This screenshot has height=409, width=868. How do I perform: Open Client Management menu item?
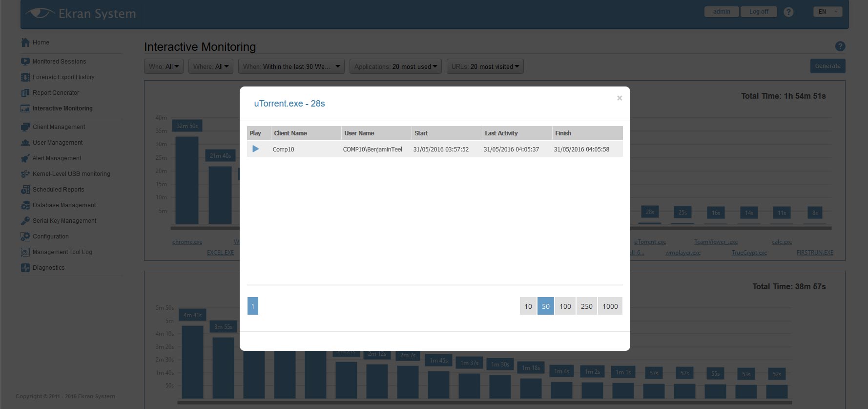59,127
